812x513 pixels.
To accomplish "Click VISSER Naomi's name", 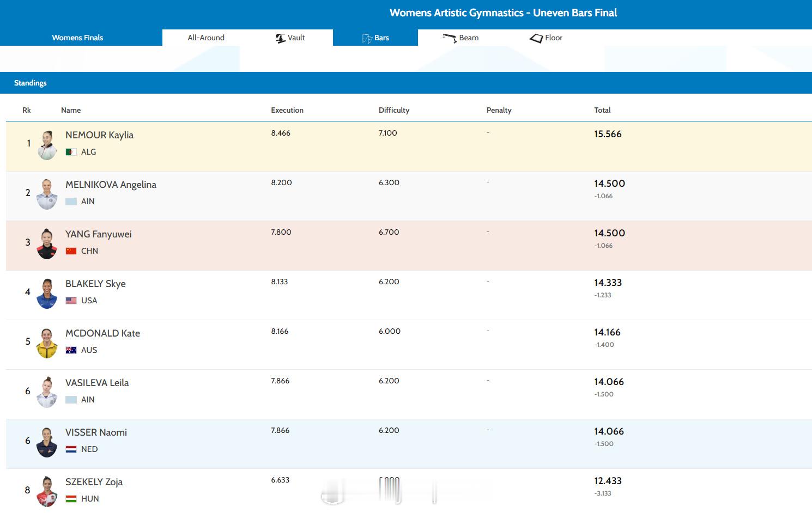I will coord(96,432).
